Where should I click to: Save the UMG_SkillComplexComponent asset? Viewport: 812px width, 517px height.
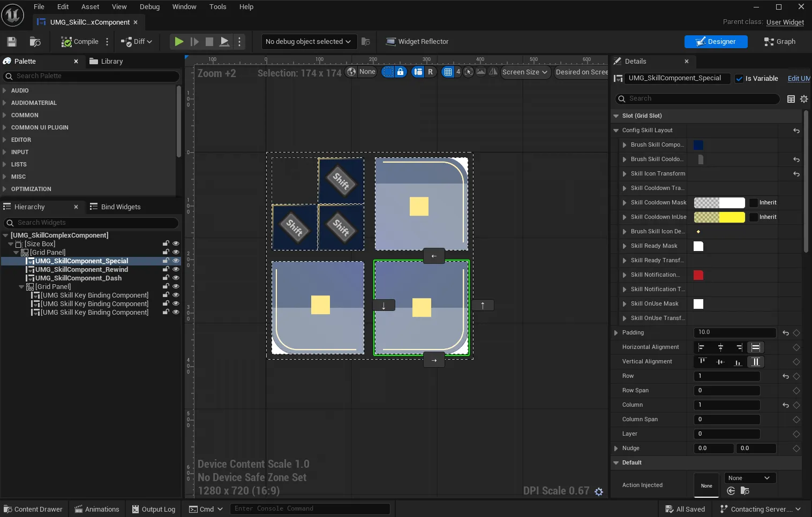point(11,41)
